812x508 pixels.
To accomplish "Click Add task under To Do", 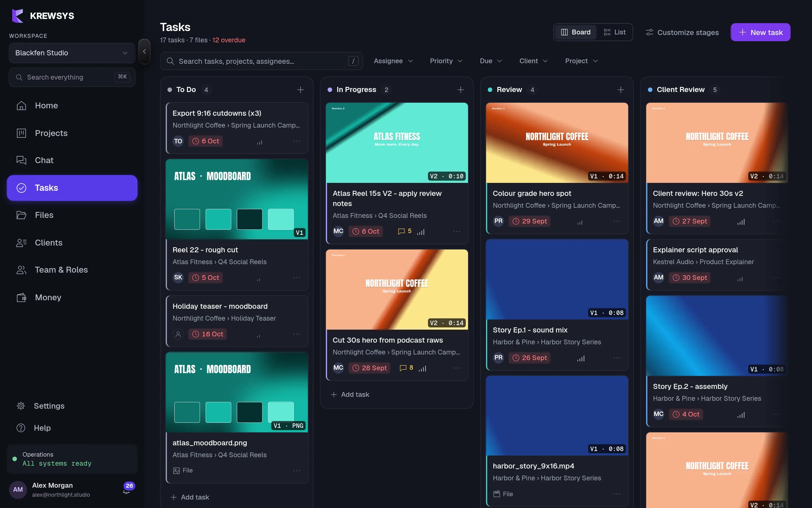I will (190, 497).
